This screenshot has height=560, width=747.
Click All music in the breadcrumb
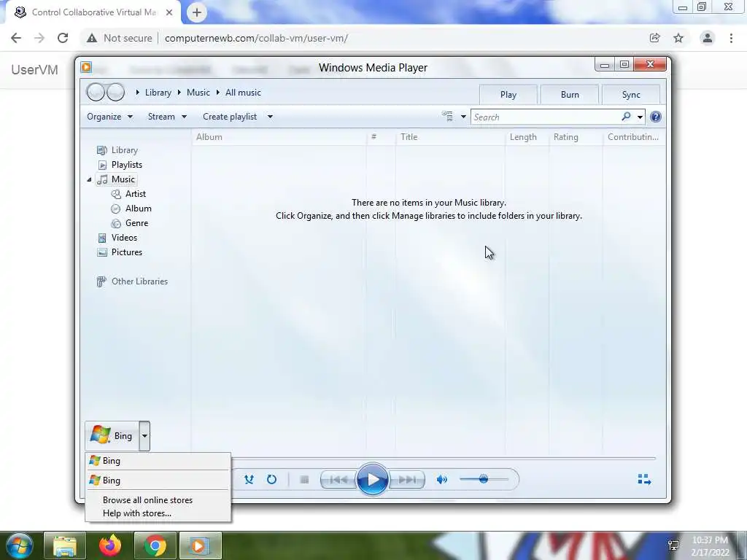[x=243, y=93]
